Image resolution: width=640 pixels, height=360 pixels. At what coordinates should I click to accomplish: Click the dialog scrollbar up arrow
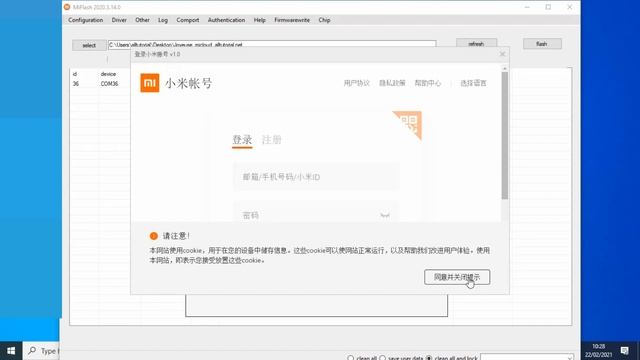click(505, 68)
